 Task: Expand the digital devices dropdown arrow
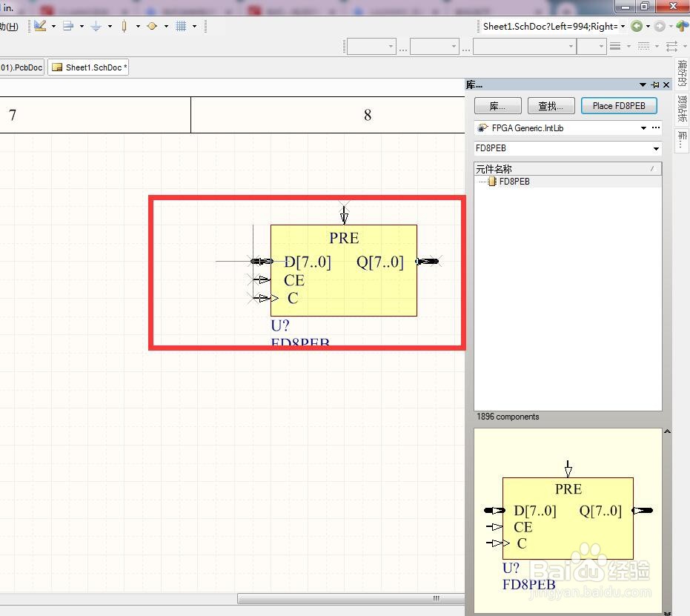138,27
